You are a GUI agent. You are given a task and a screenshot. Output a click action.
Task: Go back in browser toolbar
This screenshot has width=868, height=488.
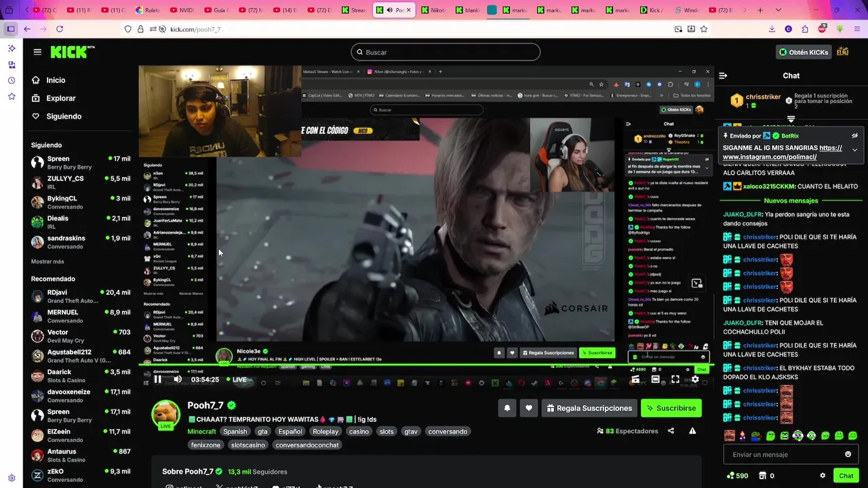27,29
